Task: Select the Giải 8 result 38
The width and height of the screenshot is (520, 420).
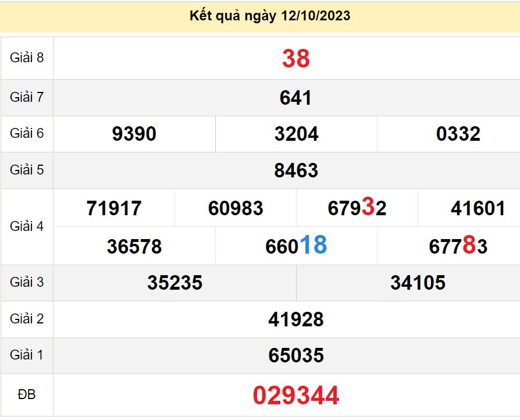Action: pos(295,59)
